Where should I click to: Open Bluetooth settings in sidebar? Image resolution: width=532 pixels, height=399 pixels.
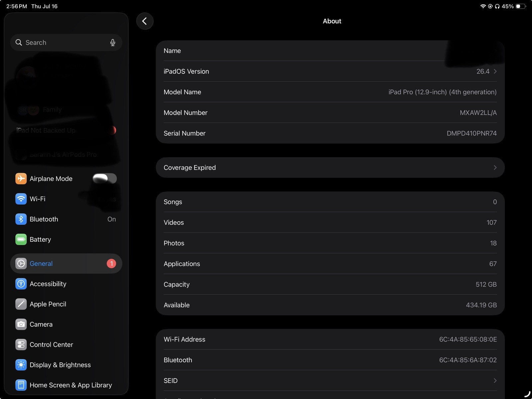pyautogui.click(x=66, y=219)
